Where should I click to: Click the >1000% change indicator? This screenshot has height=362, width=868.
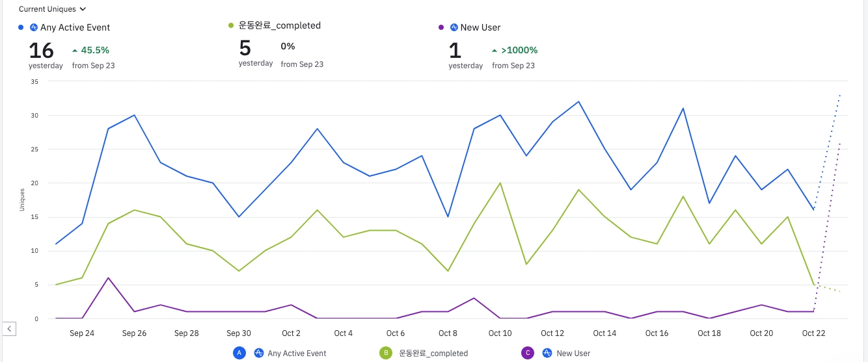click(519, 50)
